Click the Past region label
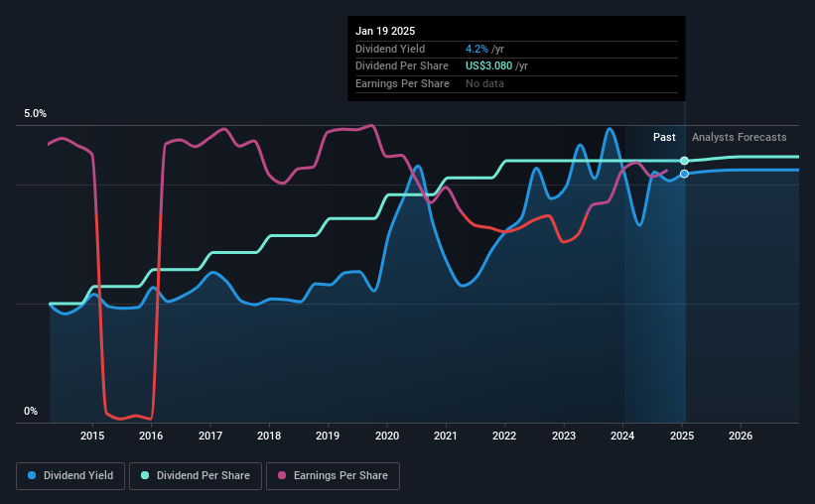The image size is (815, 504). coord(664,137)
